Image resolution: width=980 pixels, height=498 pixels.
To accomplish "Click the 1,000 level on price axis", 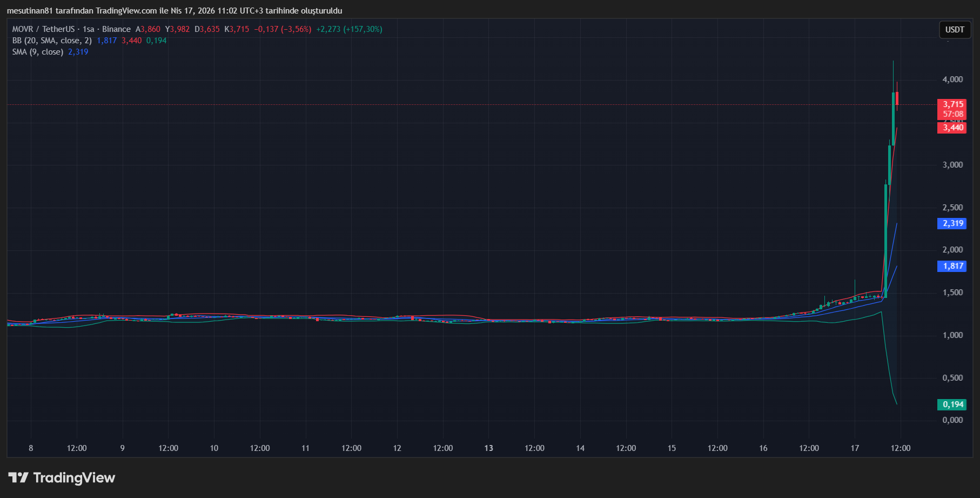I will click(x=952, y=335).
